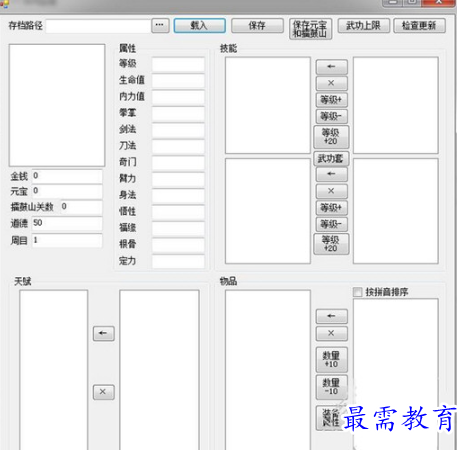The height and width of the screenshot is (450, 465).
Task: Click the 金钱 input field
Action: point(67,176)
